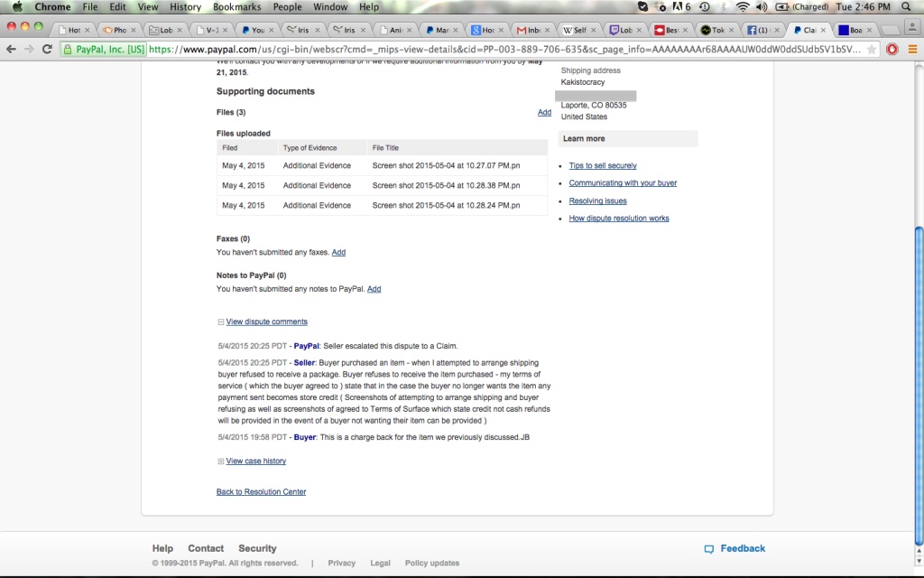Switch to the Ani tab
Viewport: 924px width, 578px height.
tap(394, 30)
